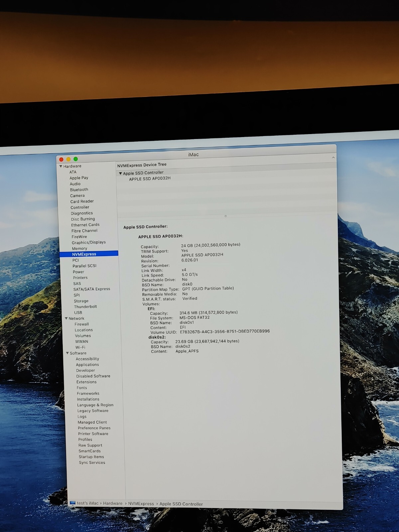Select USB in the sidebar
Screen dimensions: 399x532
tap(78, 313)
